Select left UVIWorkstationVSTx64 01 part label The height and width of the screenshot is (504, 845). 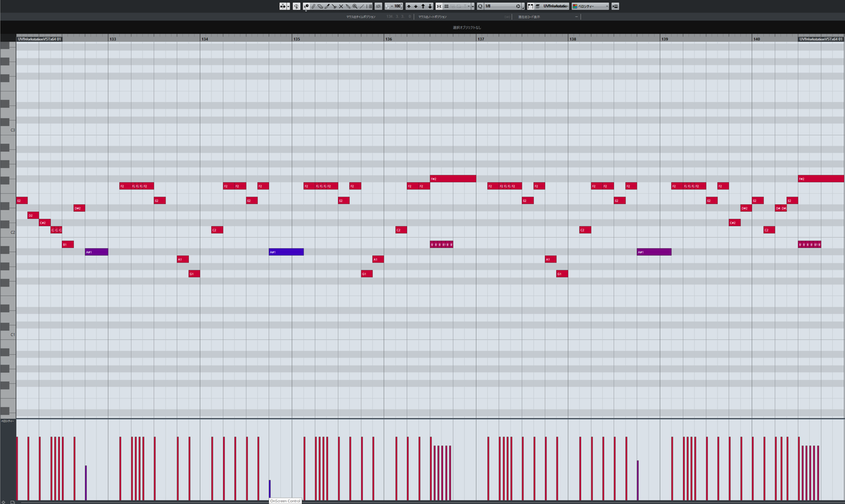pyautogui.click(x=39, y=39)
